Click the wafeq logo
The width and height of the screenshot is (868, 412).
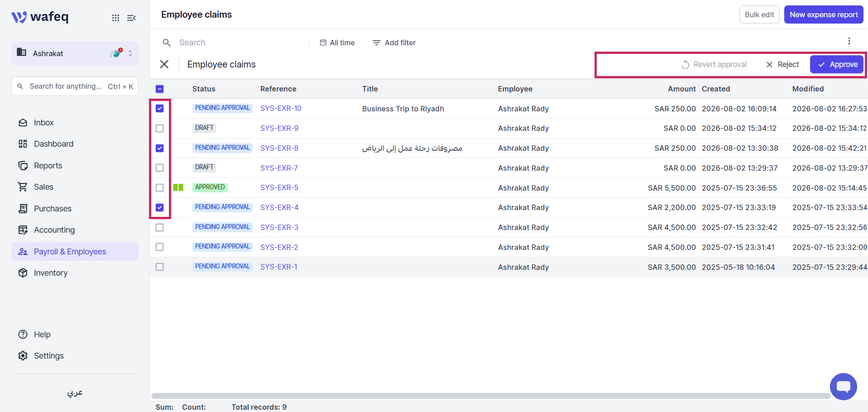(40, 17)
